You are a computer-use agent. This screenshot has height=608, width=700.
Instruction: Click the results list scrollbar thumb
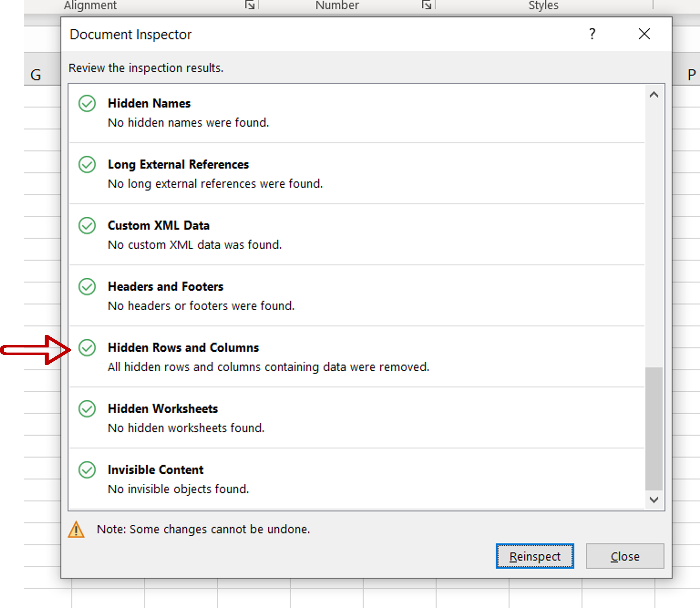[654, 428]
